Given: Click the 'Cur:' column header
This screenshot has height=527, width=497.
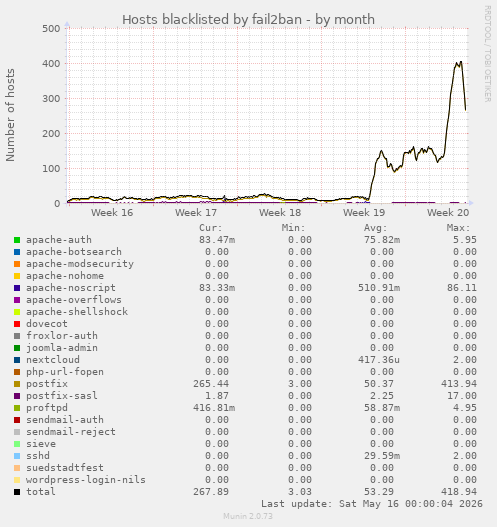Looking at the screenshot, I should (x=211, y=228).
